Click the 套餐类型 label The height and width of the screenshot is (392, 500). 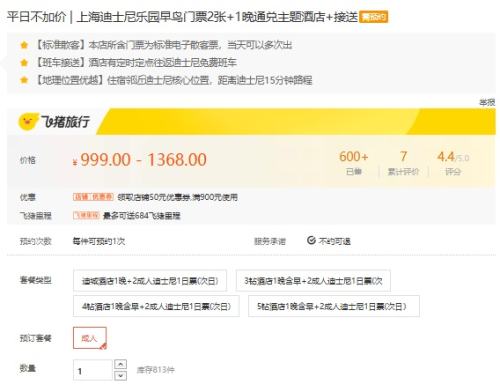(36, 280)
